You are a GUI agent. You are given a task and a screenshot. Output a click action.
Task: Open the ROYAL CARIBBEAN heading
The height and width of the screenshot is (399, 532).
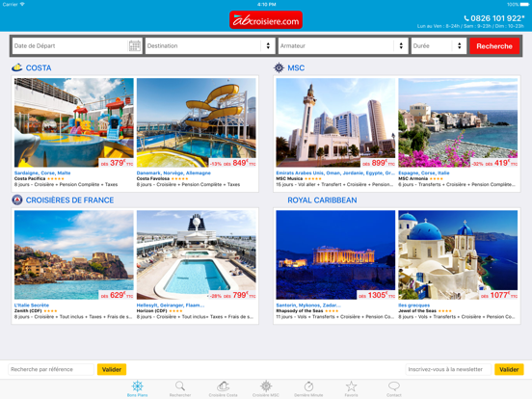click(322, 200)
